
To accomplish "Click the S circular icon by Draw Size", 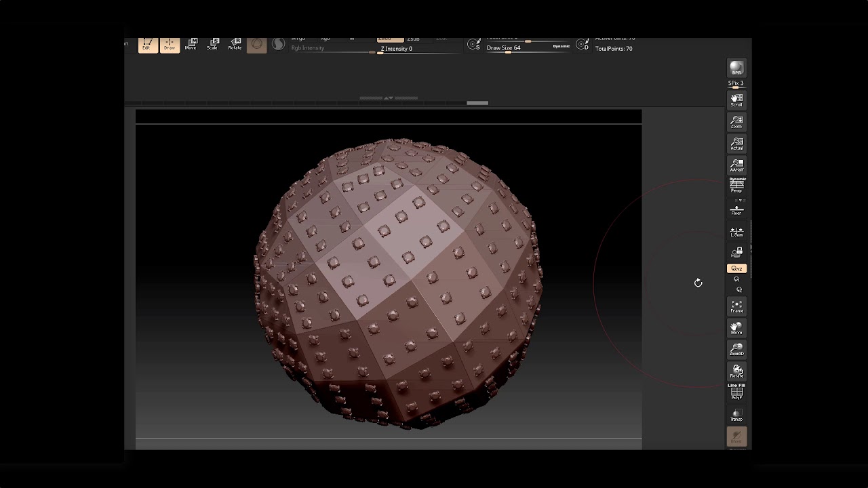I will click(474, 45).
